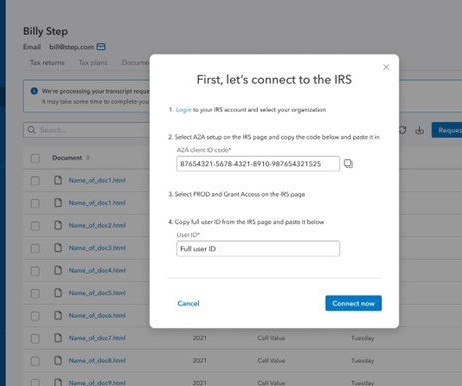Check the box for Name_of_doc7.html

click(35, 339)
